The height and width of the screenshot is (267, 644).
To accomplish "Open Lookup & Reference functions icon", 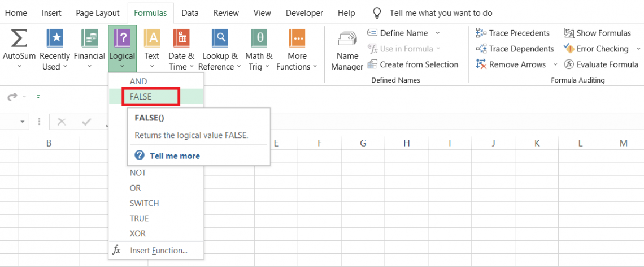I will point(220,38).
